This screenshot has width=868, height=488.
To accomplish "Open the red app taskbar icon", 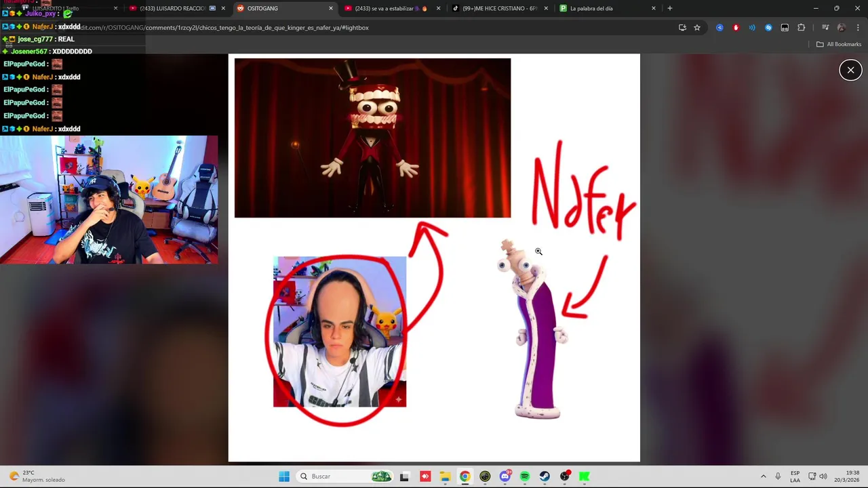I will pyautogui.click(x=425, y=476).
